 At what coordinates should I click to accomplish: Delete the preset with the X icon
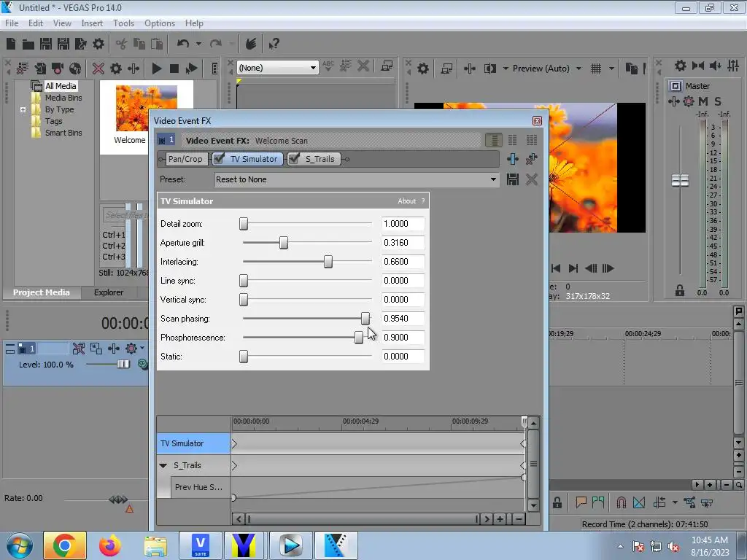tap(532, 179)
